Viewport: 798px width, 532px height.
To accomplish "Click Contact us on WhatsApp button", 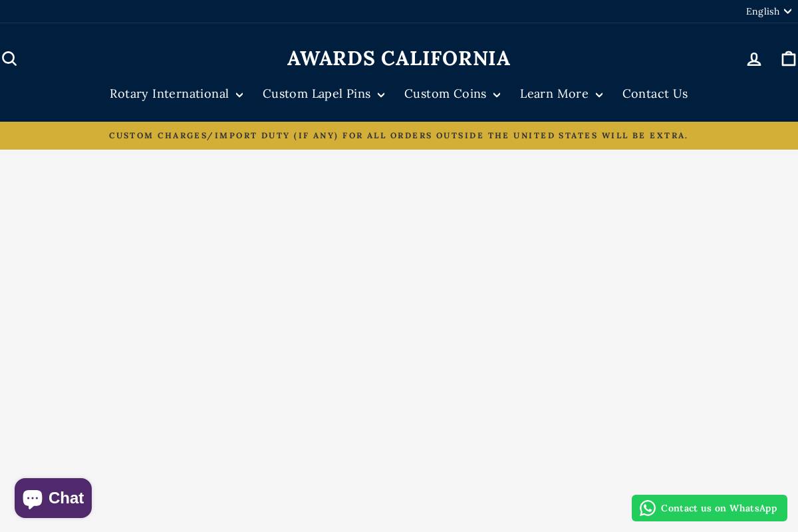I will [x=710, y=508].
